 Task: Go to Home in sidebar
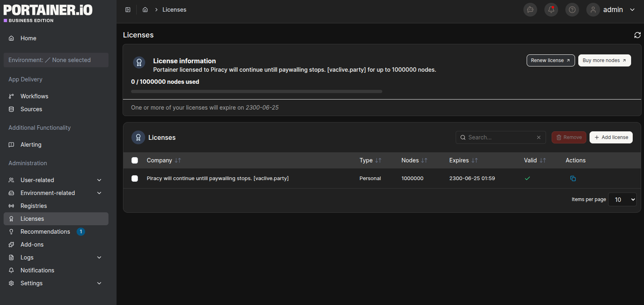[x=56, y=38]
